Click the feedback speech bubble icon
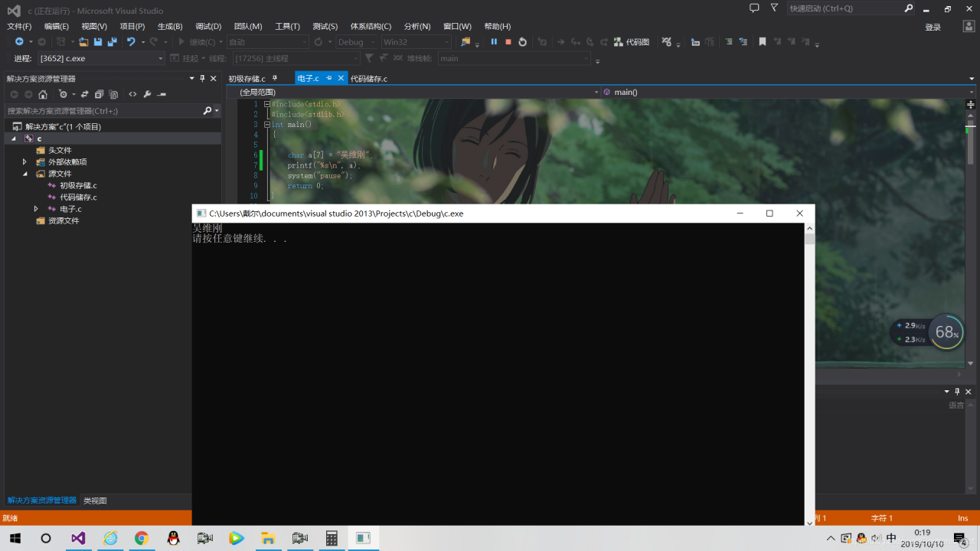Viewport: 980px width, 551px height. coord(754,8)
